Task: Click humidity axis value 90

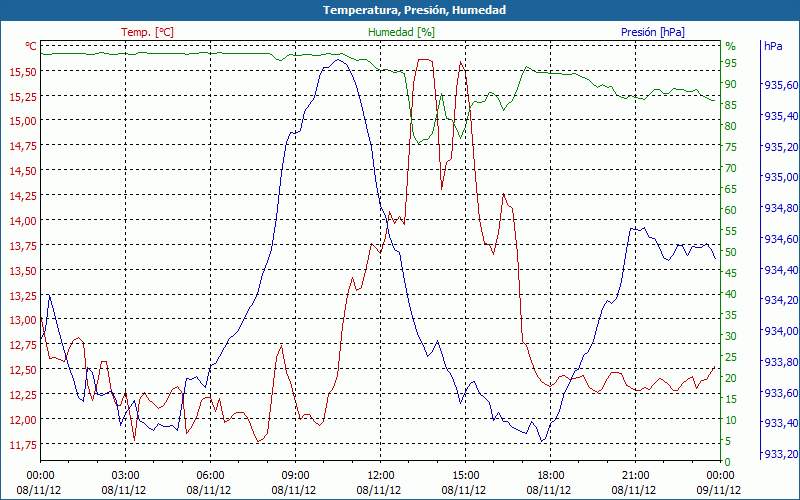Action: click(x=731, y=84)
